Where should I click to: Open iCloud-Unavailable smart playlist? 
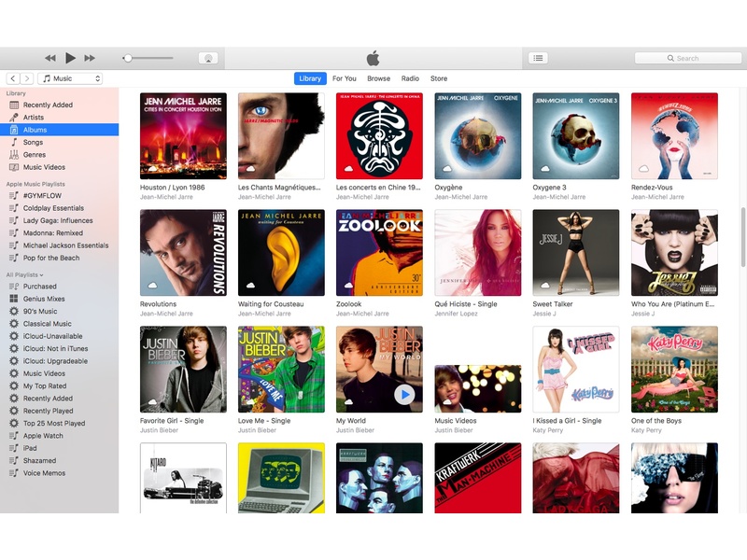tap(59, 336)
